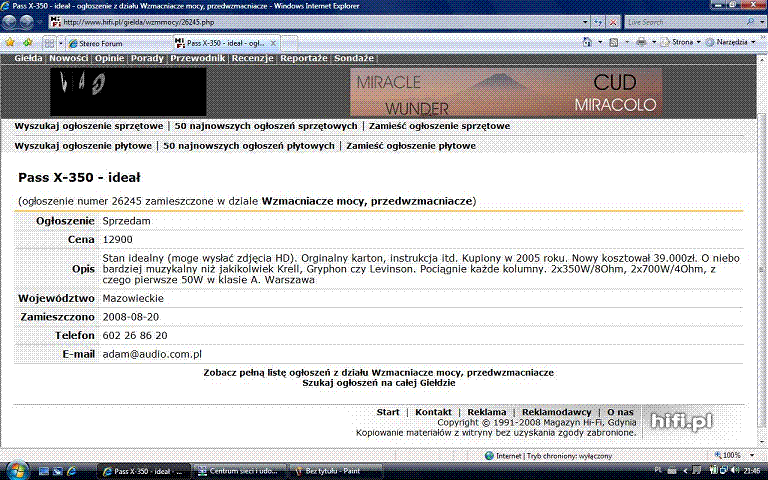Viewport: 768px width, 480px height.
Task: Click the volume speaker tray icon
Action: point(733,471)
